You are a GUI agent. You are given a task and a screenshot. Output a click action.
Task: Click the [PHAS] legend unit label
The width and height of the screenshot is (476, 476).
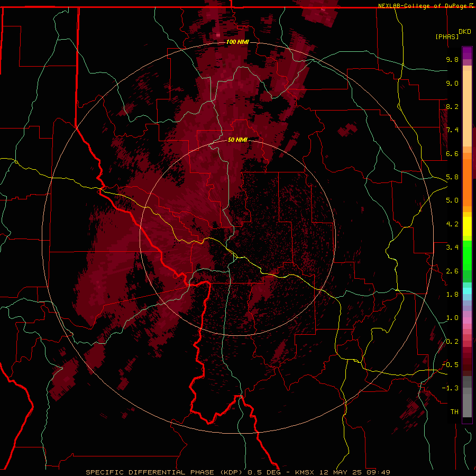[x=447, y=36]
